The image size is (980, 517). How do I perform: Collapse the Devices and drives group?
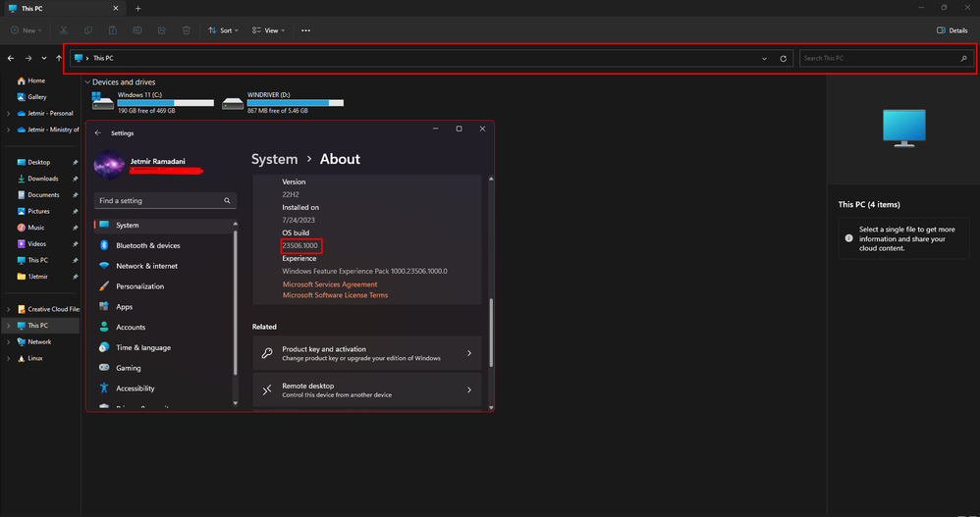click(86, 81)
